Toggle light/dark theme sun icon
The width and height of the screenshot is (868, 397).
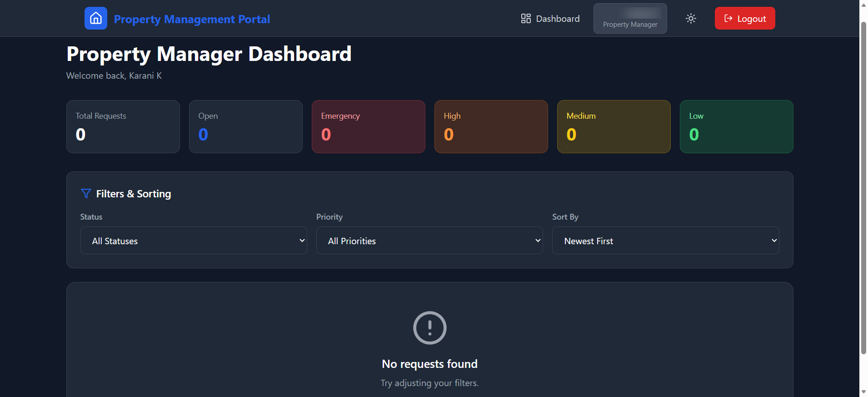[x=691, y=19]
